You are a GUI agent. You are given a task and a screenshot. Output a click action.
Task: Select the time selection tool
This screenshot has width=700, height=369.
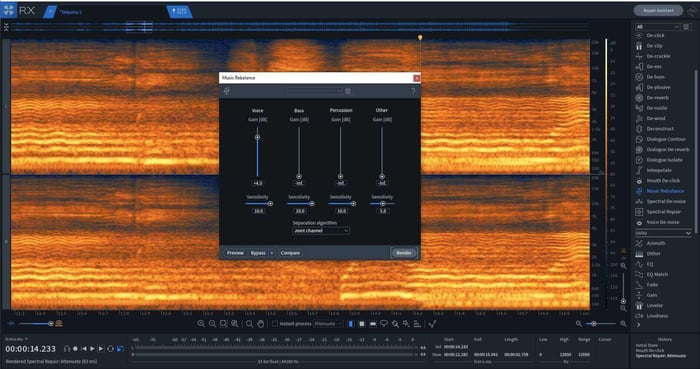350,324
